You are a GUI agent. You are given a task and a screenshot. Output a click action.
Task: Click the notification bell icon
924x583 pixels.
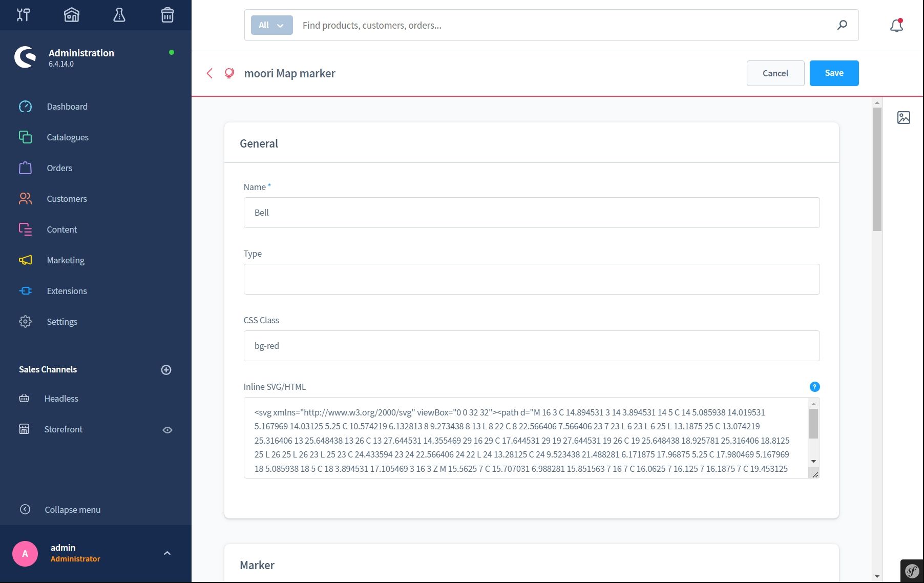[896, 26]
